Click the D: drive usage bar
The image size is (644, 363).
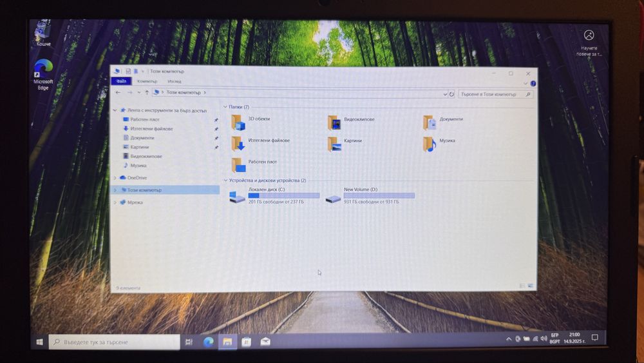(x=379, y=195)
